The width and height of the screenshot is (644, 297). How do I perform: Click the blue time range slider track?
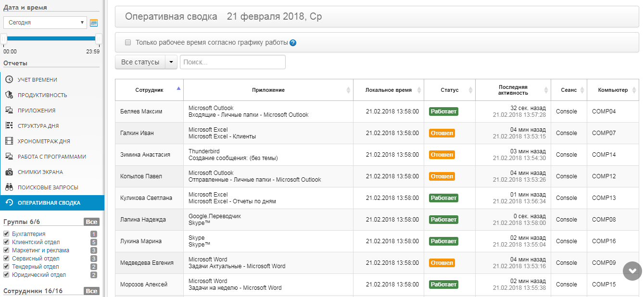51,38
